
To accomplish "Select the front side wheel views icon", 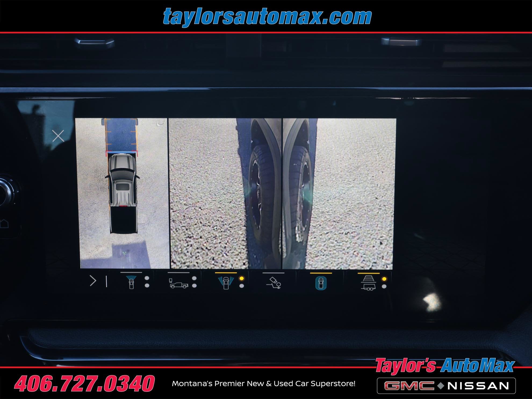I will [226, 283].
